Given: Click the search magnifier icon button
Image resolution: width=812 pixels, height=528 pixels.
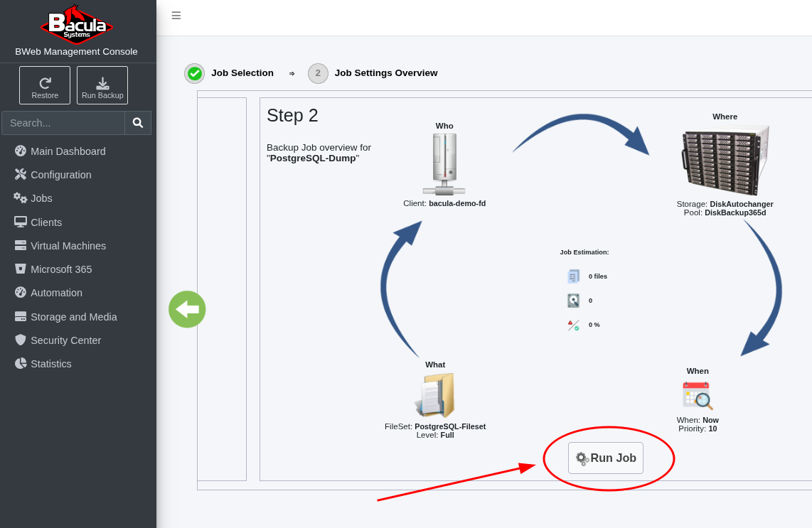Looking at the screenshot, I should (138, 123).
